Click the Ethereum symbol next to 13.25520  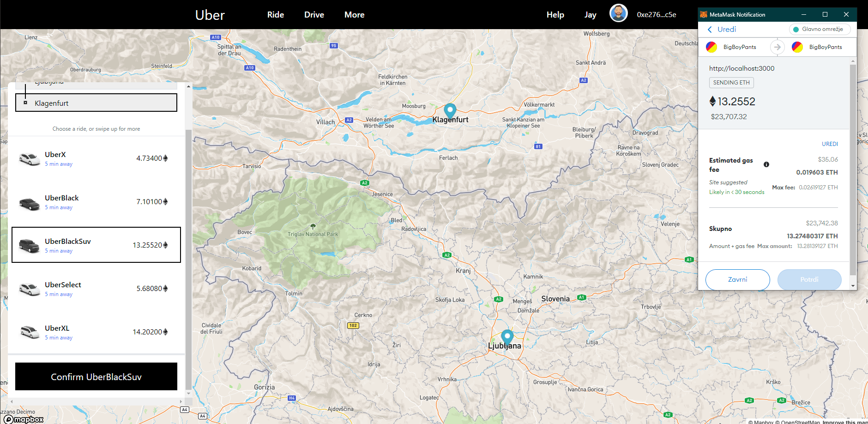coord(165,245)
